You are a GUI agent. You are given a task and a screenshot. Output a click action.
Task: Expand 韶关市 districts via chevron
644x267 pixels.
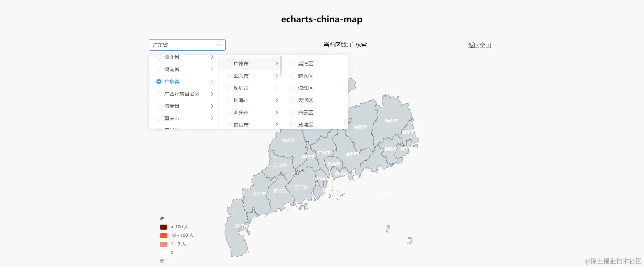pos(277,76)
